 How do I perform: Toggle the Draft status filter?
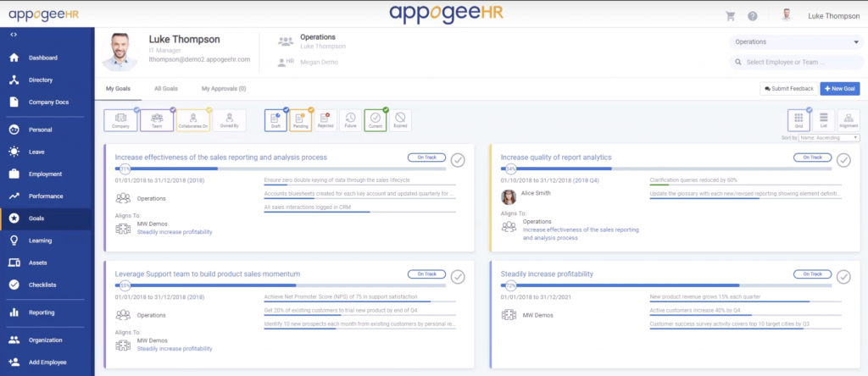tap(275, 120)
